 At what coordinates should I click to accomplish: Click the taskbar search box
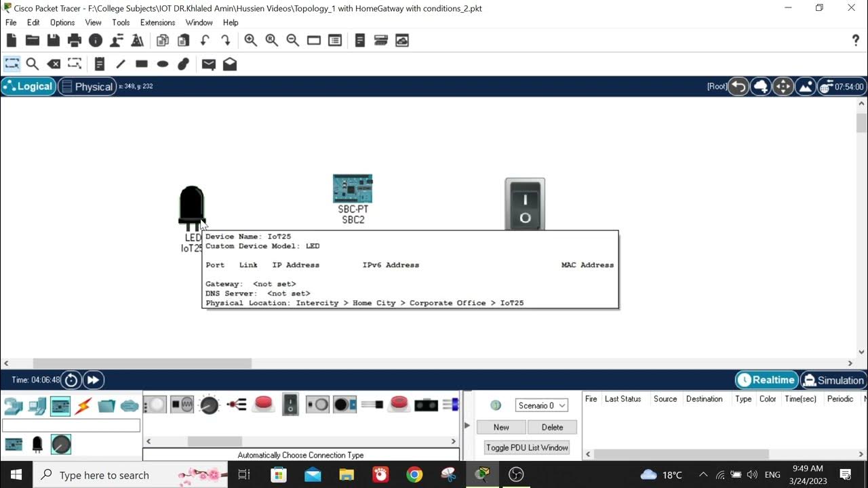(132, 474)
